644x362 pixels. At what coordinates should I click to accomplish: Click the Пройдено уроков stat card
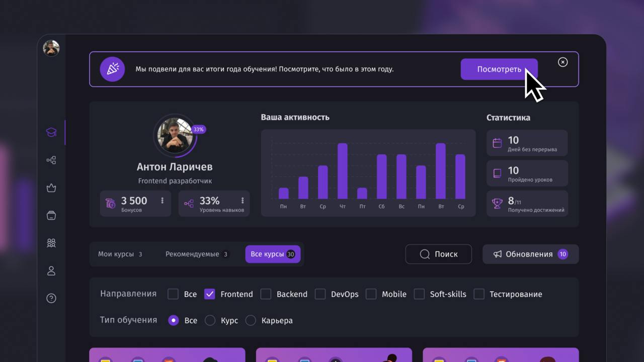527,173
